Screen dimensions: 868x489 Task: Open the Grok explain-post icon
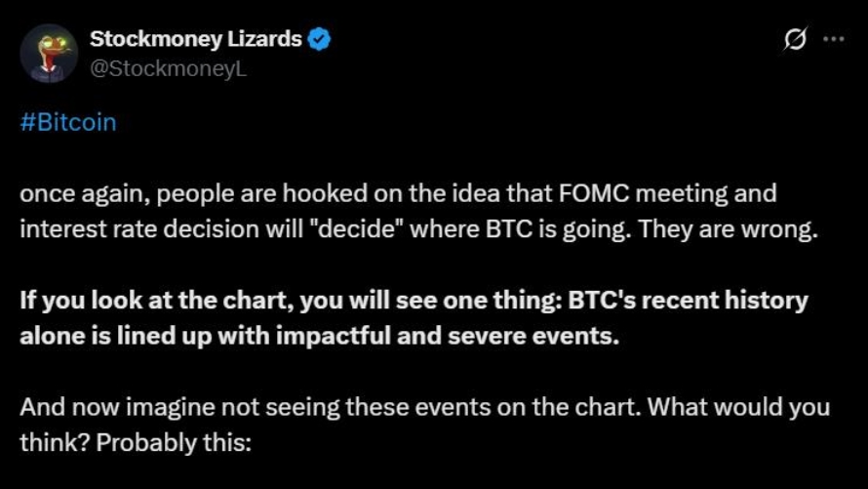click(796, 39)
